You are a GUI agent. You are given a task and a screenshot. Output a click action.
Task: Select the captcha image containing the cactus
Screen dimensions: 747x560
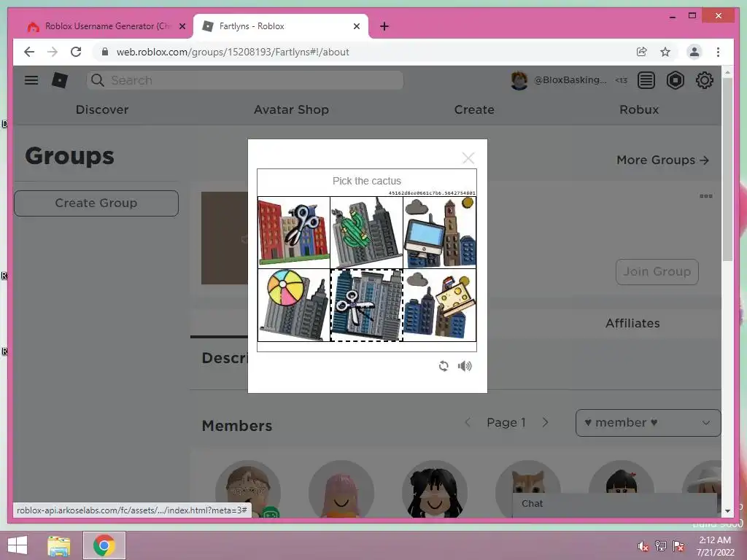pos(366,233)
